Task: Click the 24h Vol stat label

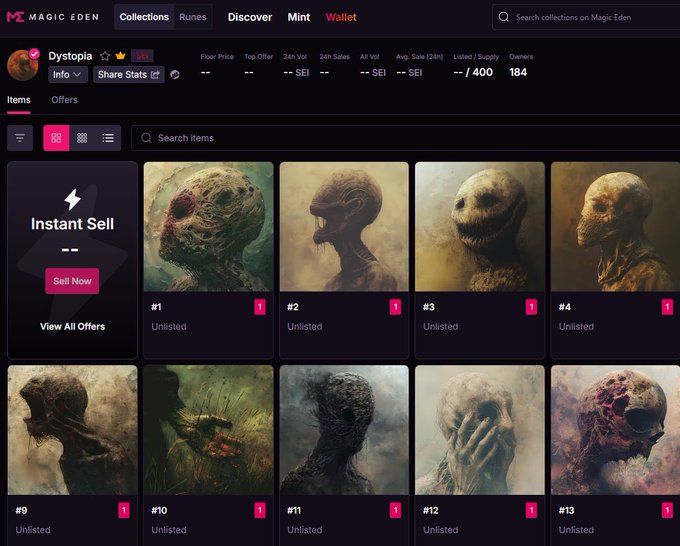Action: tap(295, 57)
